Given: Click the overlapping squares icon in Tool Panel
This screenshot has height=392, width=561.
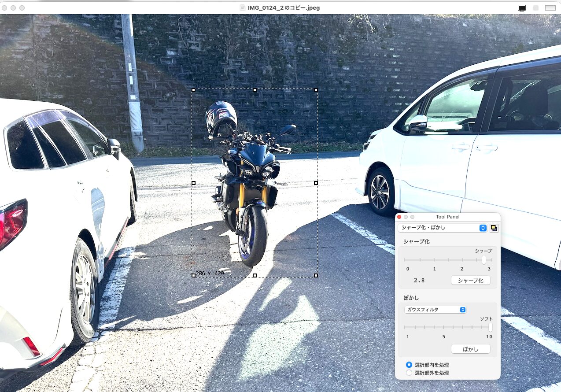Looking at the screenshot, I should click(x=494, y=228).
